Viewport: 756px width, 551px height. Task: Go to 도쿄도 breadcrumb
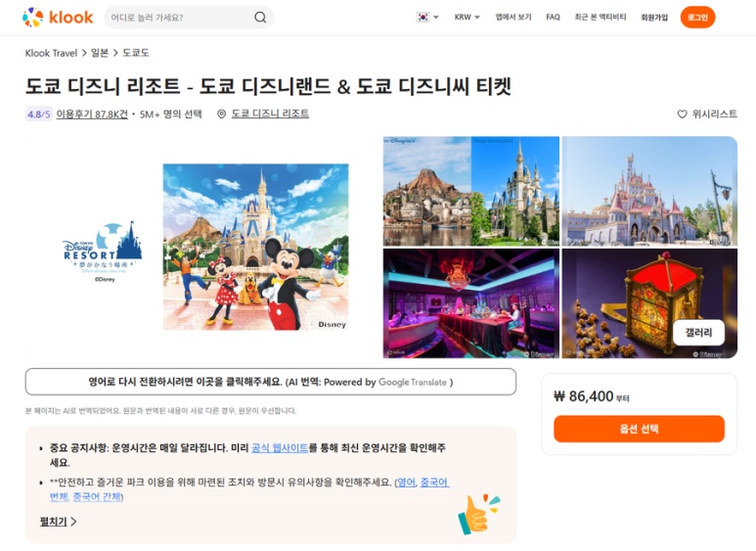pos(136,53)
